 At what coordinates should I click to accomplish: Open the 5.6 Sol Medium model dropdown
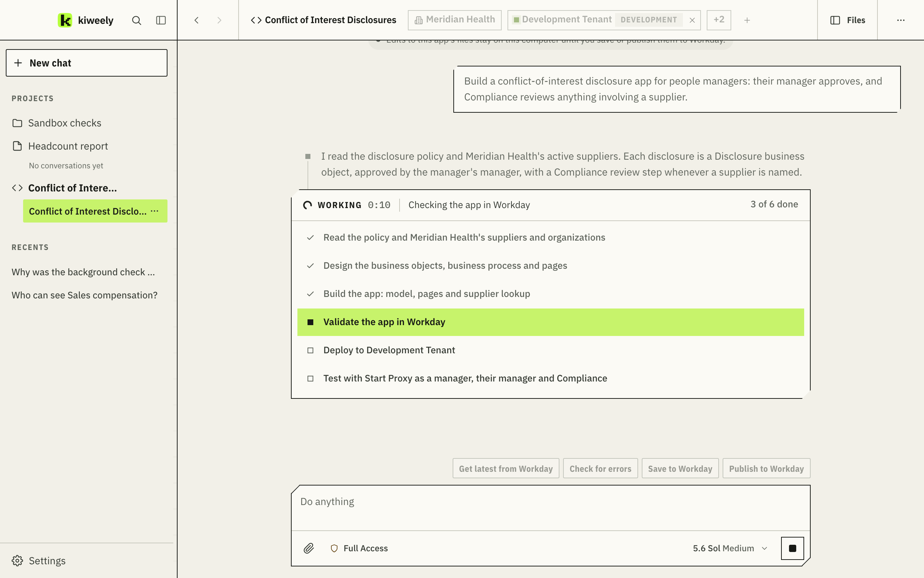pyautogui.click(x=730, y=549)
